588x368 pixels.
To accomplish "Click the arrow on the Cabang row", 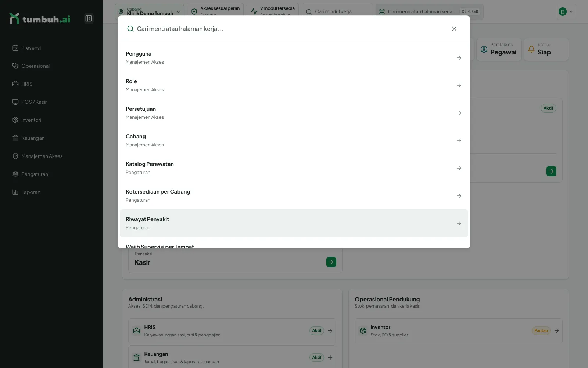I will pyautogui.click(x=459, y=141).
